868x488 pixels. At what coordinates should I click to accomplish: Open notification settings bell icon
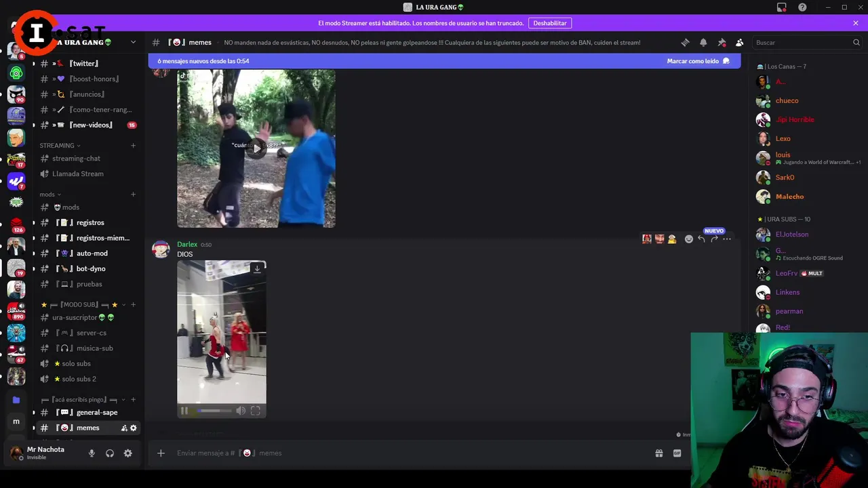coord(703,42)
